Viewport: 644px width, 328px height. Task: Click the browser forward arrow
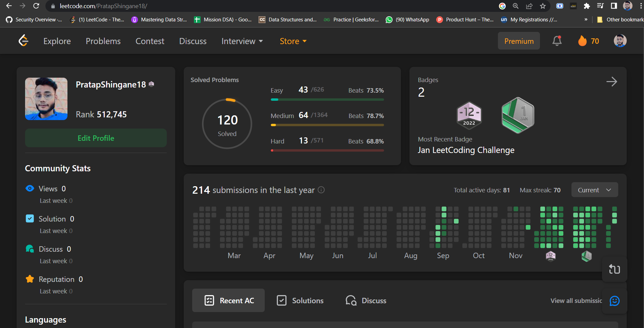(22, 6)
